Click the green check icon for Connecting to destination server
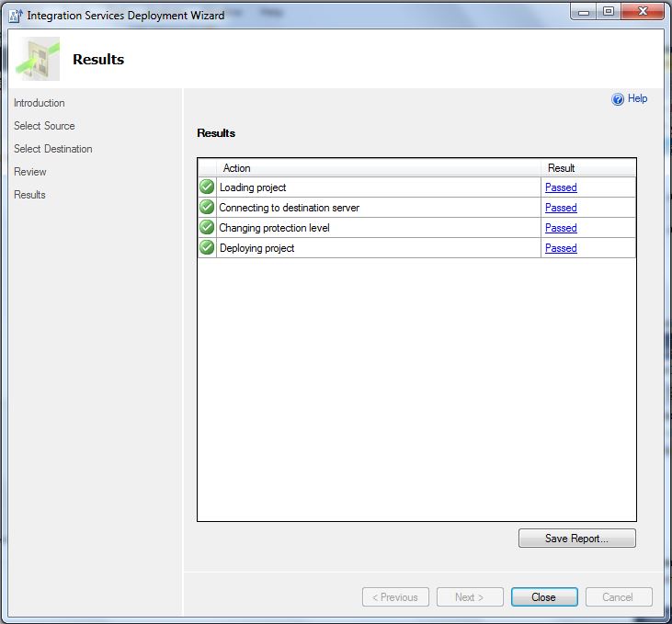 click(x=207, y=207)
